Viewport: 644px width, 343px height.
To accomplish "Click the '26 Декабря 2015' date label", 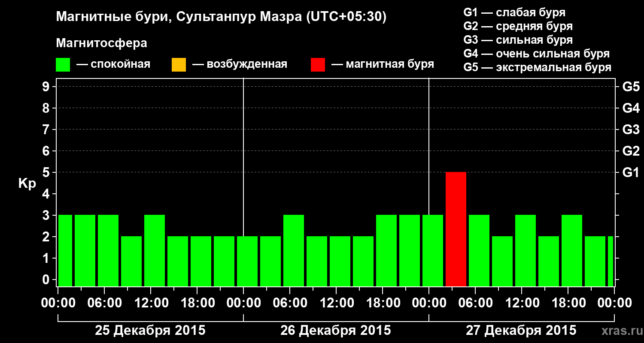I will [x=336, y=331].
